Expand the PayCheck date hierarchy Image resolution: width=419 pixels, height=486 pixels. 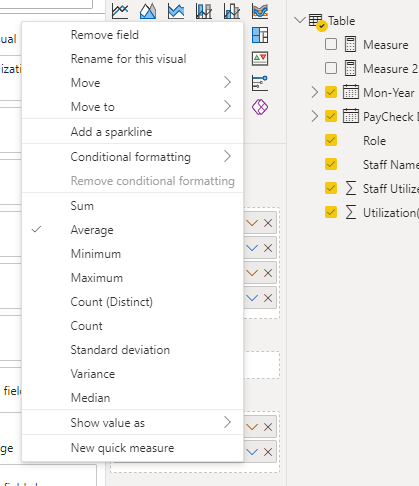coord(314,116)
